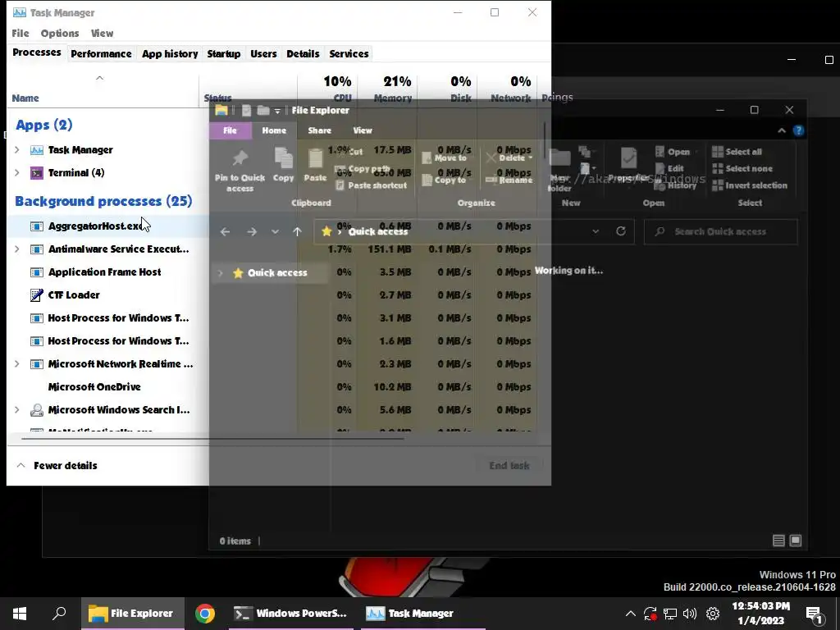Switch to the App history tab
Screen dimensions: 840x630
(170, 53)
